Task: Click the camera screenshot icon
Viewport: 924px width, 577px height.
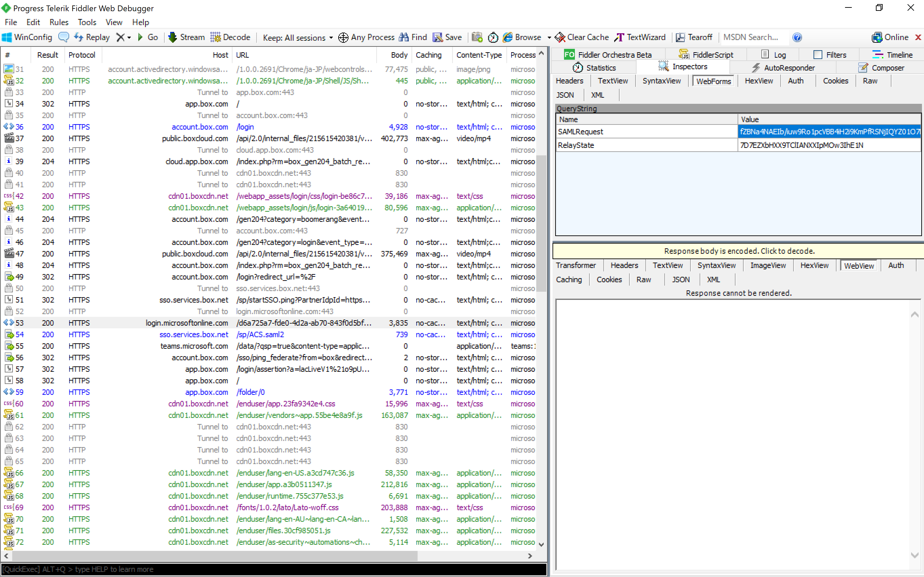Action: (477, 37)
